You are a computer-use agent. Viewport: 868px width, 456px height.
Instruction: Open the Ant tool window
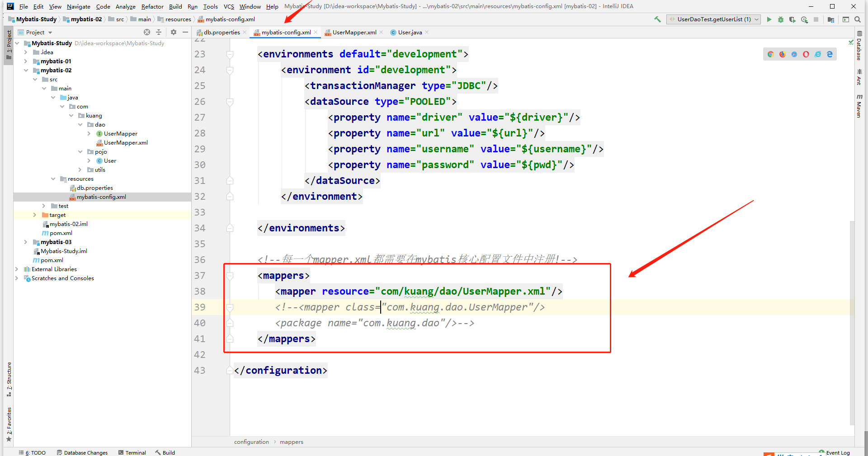[x=859, y=77]
